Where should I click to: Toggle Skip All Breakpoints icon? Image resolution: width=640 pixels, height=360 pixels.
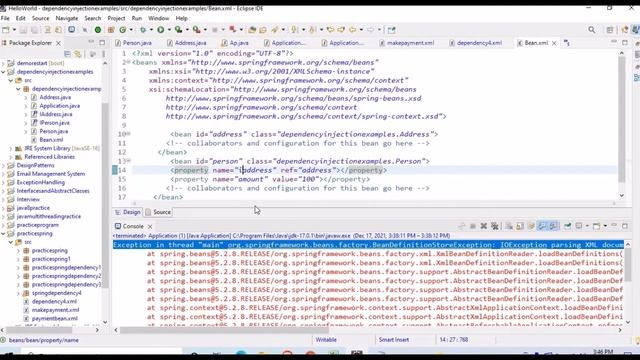point(84,30)
